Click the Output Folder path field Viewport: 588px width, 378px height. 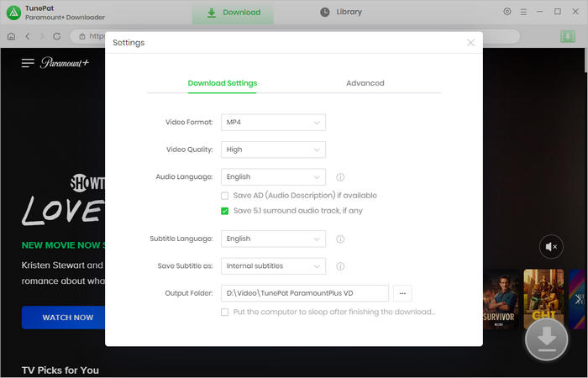tap(304, 293)
